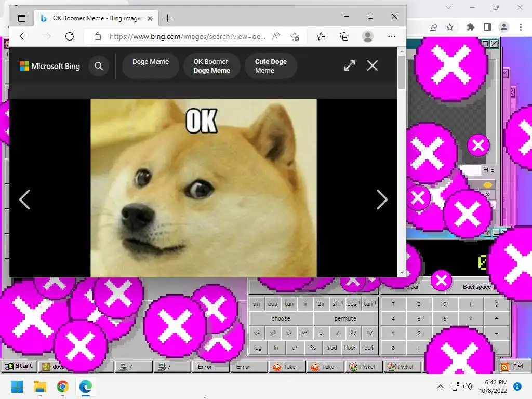Screen dimensions: 532x399
Task: Click the Edge page scrollbar up arrow
Action: [402, 51]
